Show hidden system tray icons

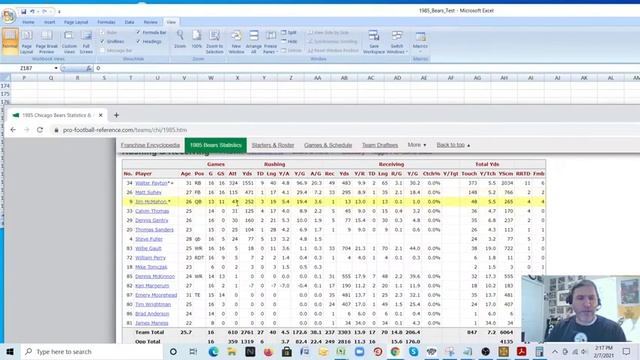coord(554,351)
